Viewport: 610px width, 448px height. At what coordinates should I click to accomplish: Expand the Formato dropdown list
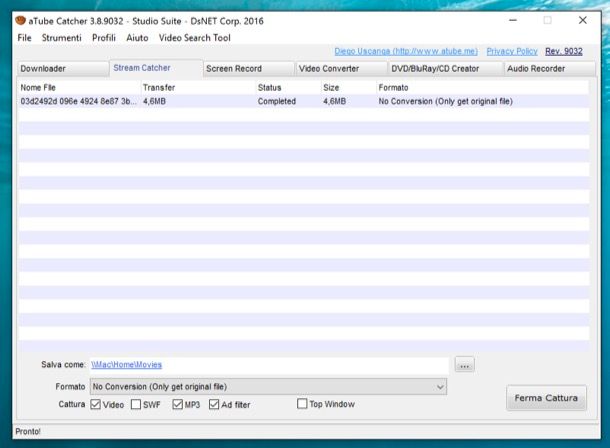440,386
